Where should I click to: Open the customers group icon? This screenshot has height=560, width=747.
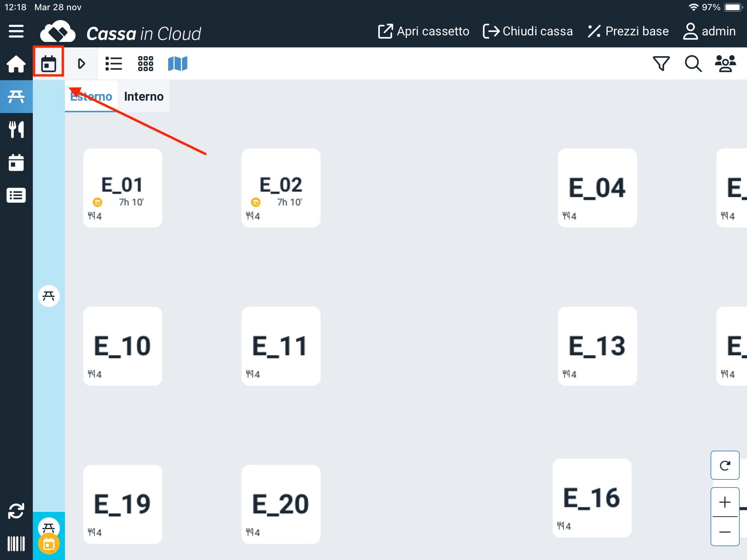725,64
